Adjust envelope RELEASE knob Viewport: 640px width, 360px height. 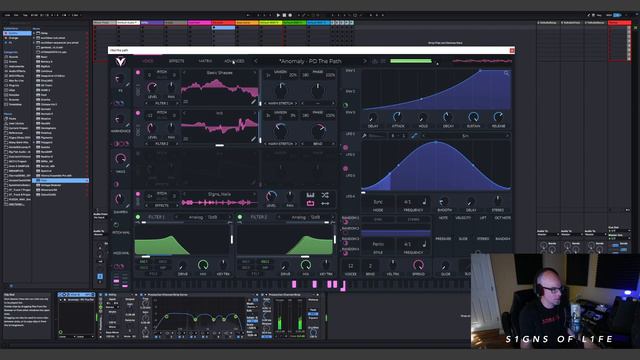[x=498, y=118]
